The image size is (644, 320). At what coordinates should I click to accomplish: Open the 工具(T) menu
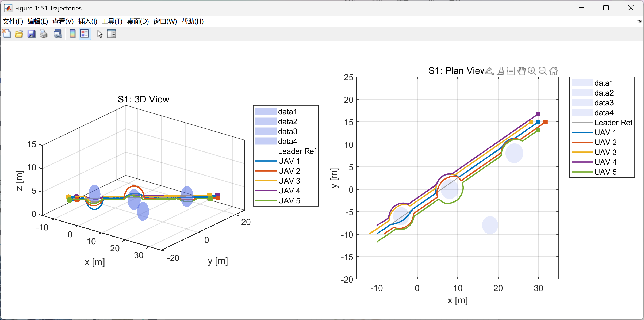[x=112, y=21]
